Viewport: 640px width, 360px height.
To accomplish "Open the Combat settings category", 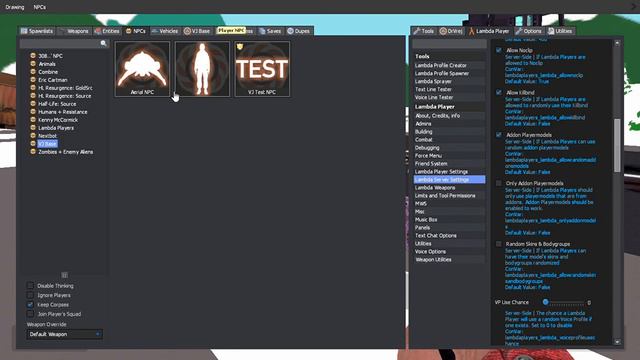I will point(449,140).
